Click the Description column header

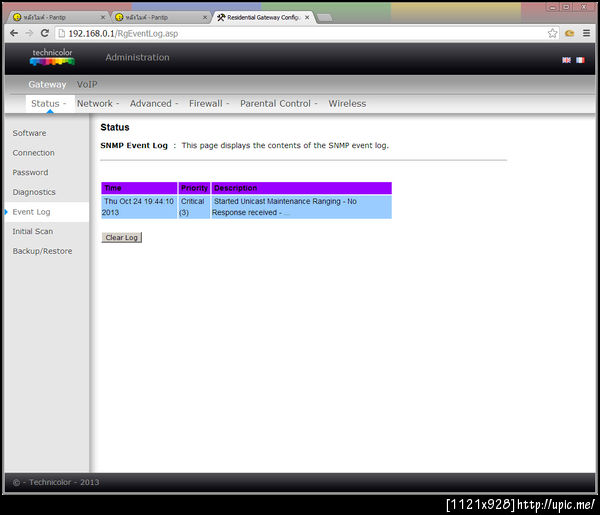click(302, 188)
